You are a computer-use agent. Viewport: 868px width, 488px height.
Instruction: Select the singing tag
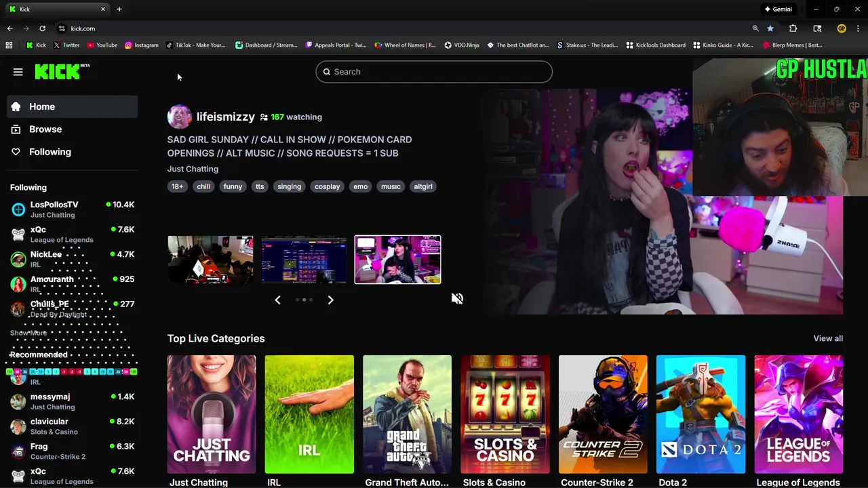coord(289,186)
